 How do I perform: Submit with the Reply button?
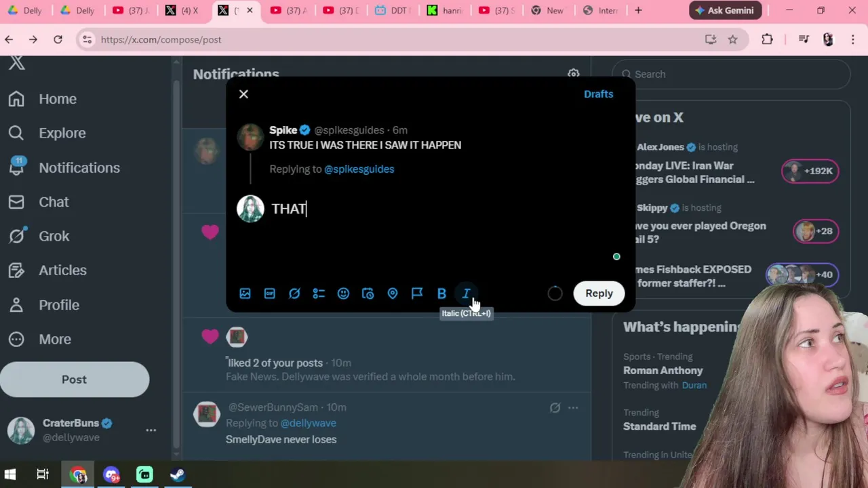[599, 293]
